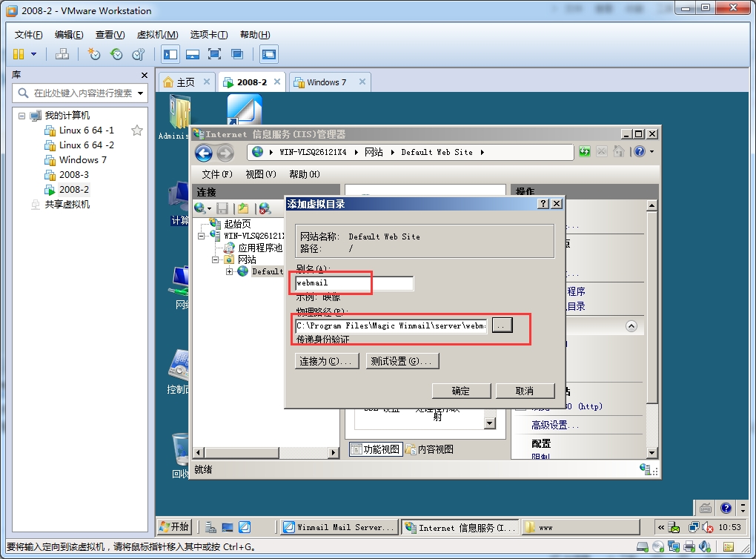Switch to 功能视图 in IIS Manager
The image size is (756, 559).
376,449
